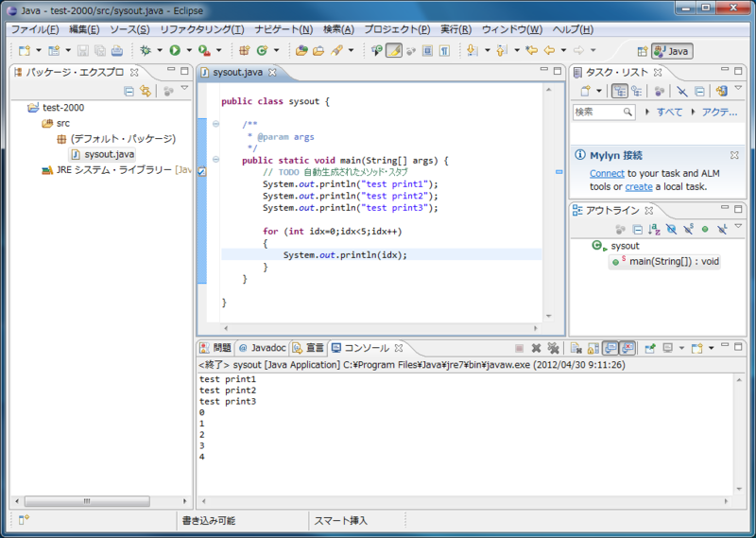
Task: Click the Connect link in Mylyn panel
Action: 607,174
